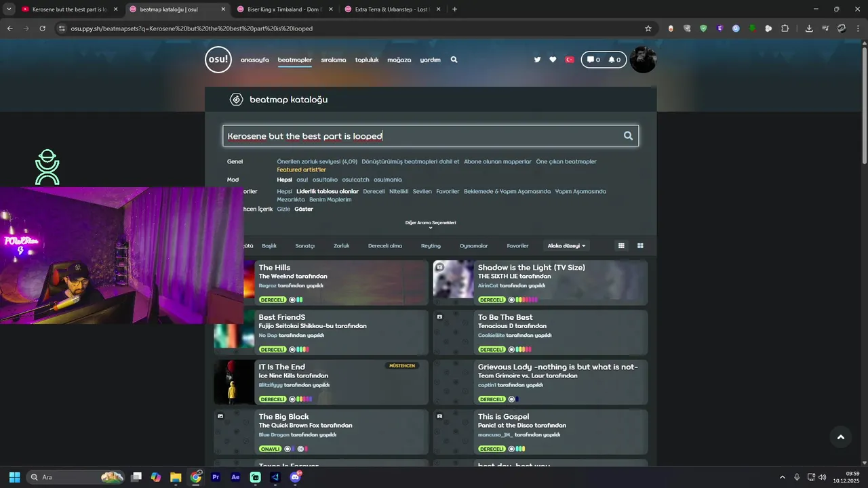Click the green shield extension icon
The image size is (868, 488).
pos(703,28)
